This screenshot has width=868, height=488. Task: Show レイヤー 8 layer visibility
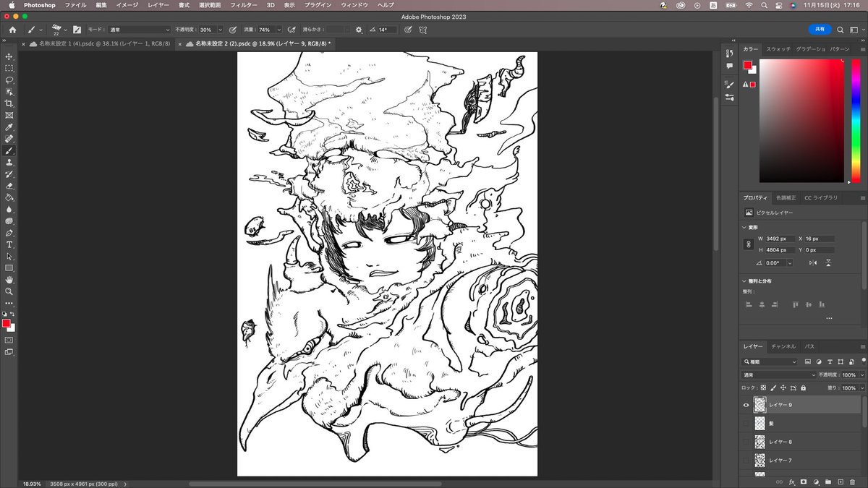click(746, 441)
